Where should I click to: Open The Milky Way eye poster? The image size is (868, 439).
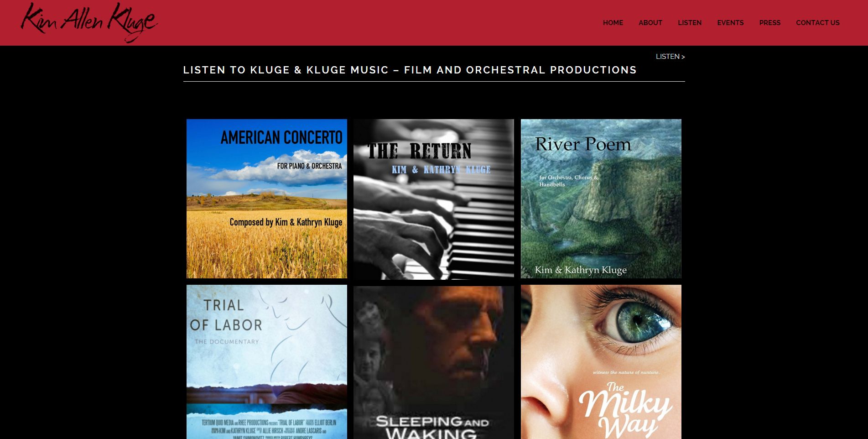click(601, 362)
